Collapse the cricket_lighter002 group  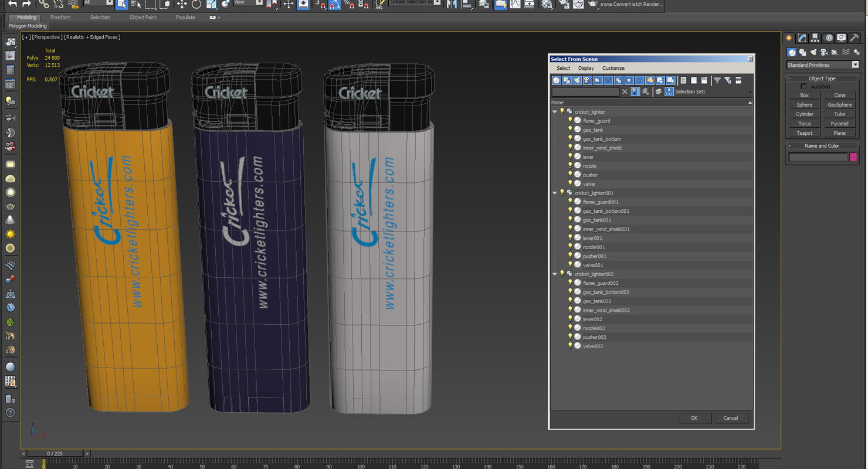[x=555, y=274]
